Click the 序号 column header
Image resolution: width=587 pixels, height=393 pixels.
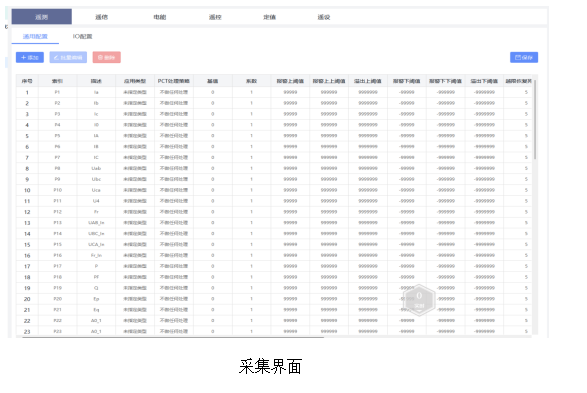[x=27, y=81]
